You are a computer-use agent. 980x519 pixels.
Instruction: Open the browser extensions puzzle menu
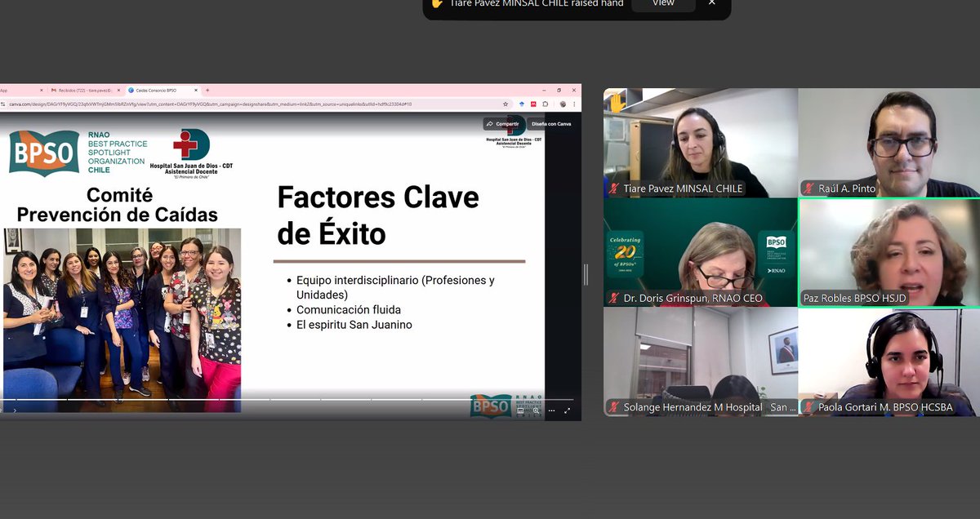(x=546, y=104)
